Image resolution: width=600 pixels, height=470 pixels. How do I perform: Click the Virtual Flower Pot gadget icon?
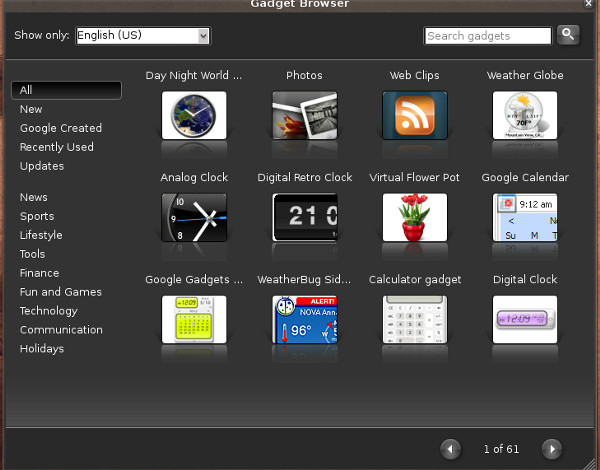tap(415, 217)
